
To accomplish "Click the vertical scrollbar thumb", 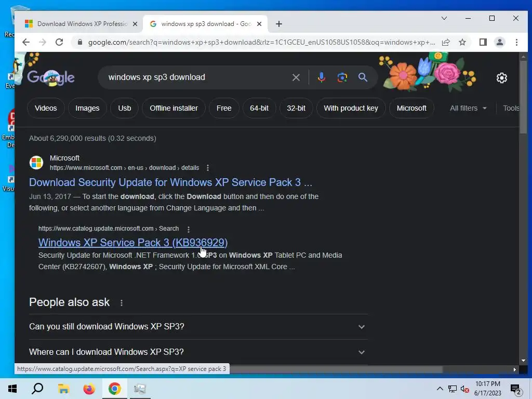I will click(x=523, y=97).
